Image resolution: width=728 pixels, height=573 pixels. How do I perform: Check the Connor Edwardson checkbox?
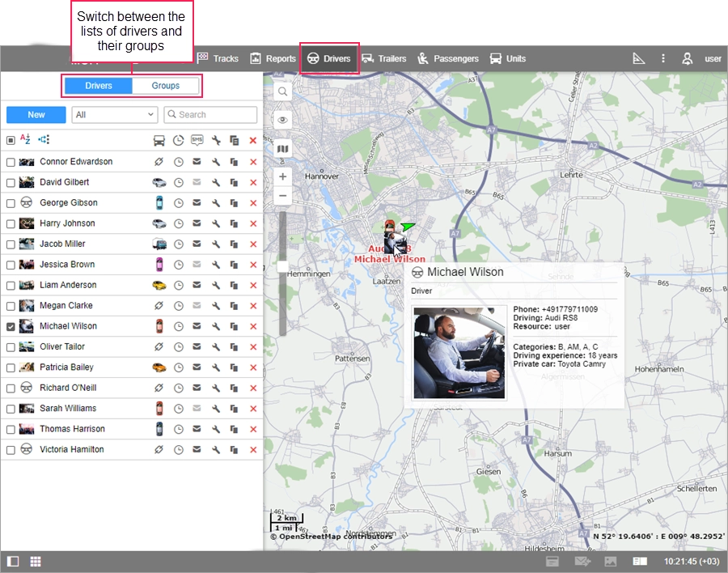11,162
